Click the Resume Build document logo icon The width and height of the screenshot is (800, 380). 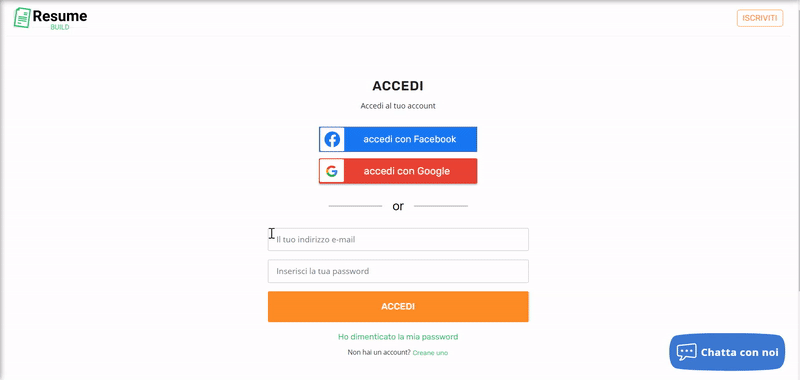(x=22, y=18)
